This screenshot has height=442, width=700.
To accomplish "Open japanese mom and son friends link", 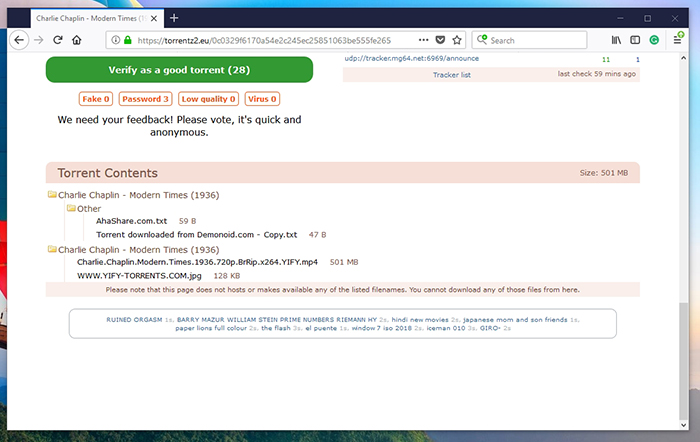I will pyautogui.click(x=515, y=320).
